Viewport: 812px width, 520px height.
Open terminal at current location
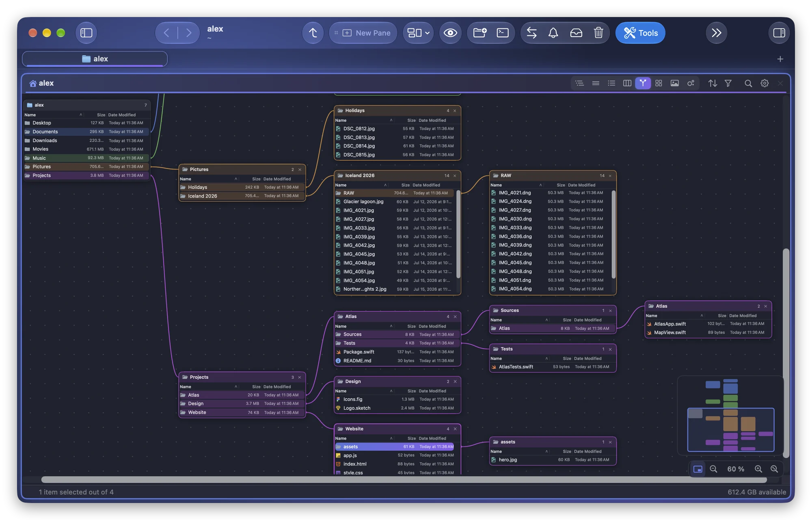coord(503,33)
